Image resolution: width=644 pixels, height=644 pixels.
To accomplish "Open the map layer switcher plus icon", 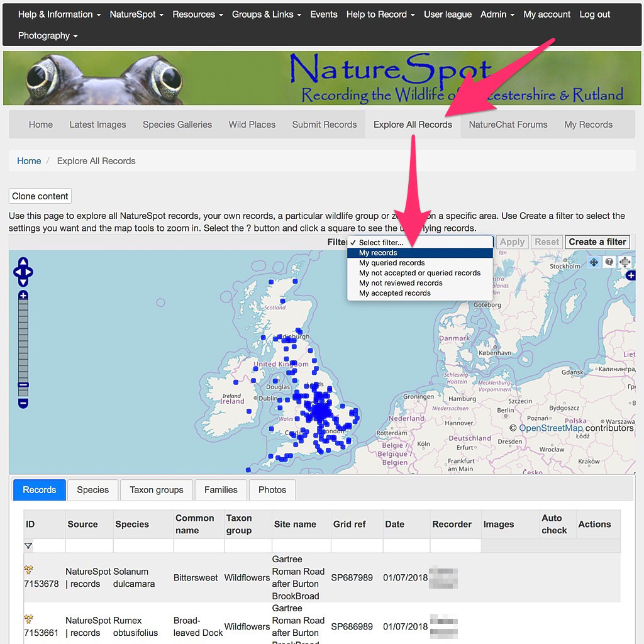I will pos(631,275).
